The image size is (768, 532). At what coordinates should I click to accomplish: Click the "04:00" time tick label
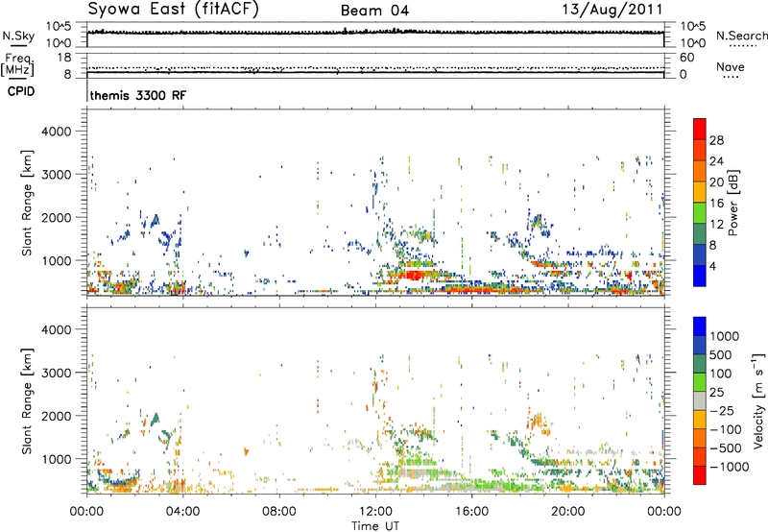click(x=182, y=512)
